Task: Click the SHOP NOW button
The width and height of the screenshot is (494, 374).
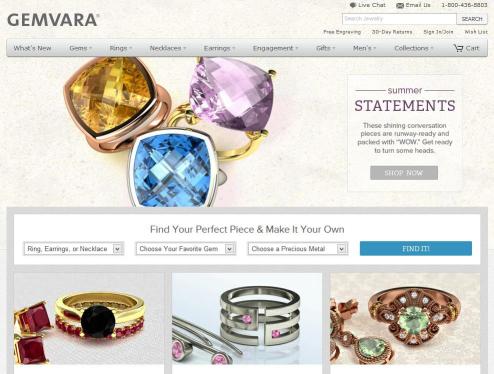Action: click(x=404, y=173)
